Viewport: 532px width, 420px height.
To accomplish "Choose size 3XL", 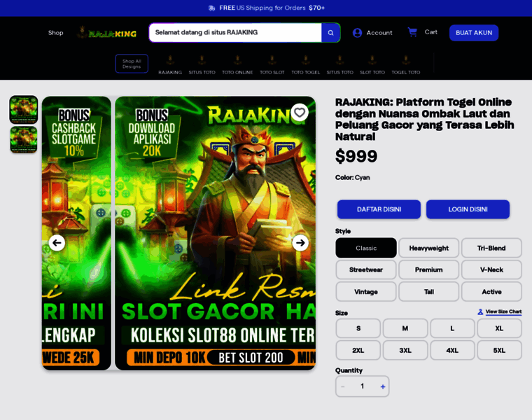I will pyautogui.click(x=405, y=350).
